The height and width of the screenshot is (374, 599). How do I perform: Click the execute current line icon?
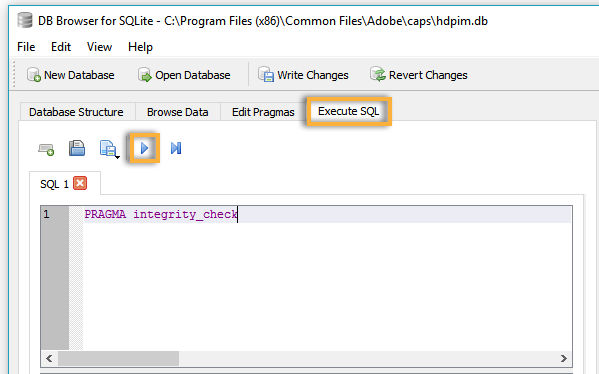(176, 148)
